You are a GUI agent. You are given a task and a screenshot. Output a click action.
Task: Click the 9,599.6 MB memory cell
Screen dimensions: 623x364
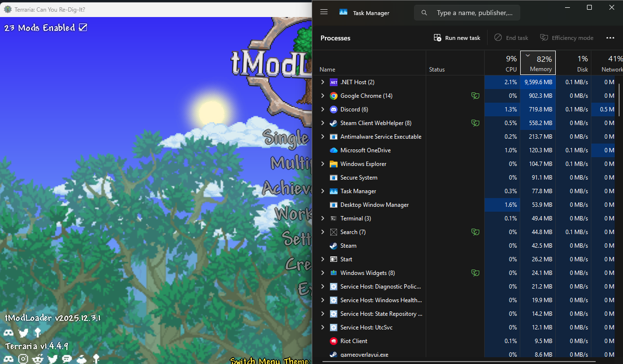click(x=538, y=82)
